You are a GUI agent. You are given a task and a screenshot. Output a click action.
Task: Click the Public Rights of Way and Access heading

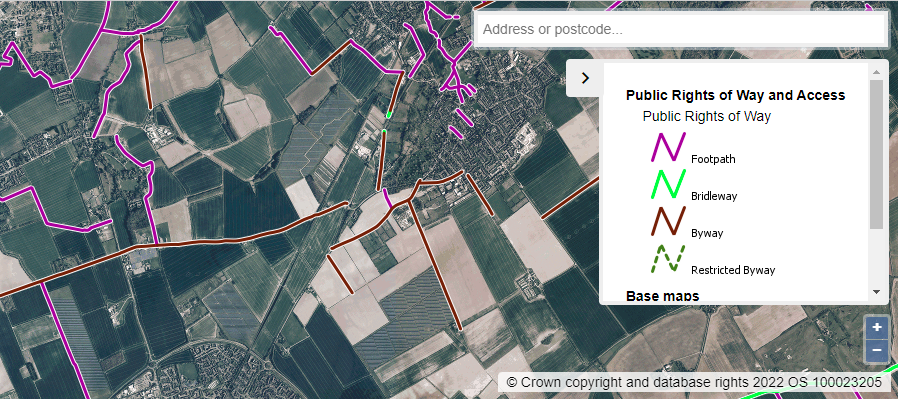[735, 96]
